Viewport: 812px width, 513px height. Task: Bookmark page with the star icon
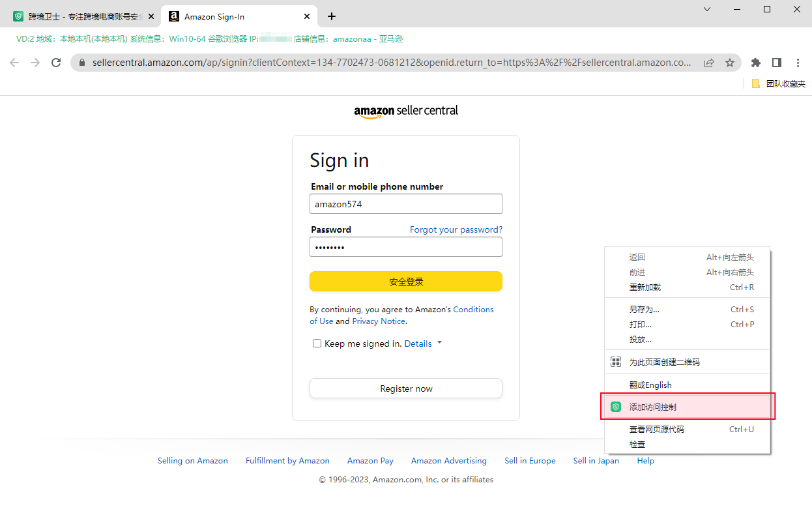730,63
